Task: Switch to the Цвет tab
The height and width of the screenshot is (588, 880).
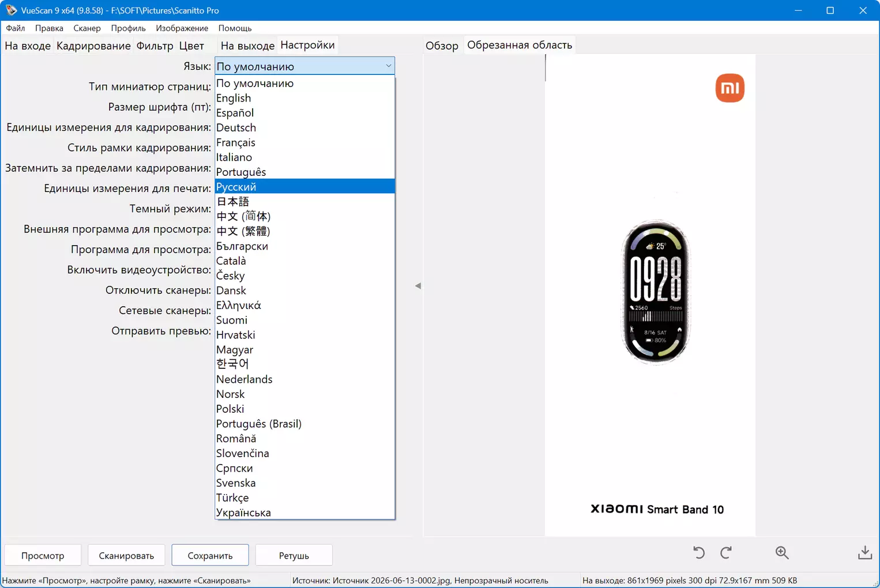Action: tap(191, 46)
